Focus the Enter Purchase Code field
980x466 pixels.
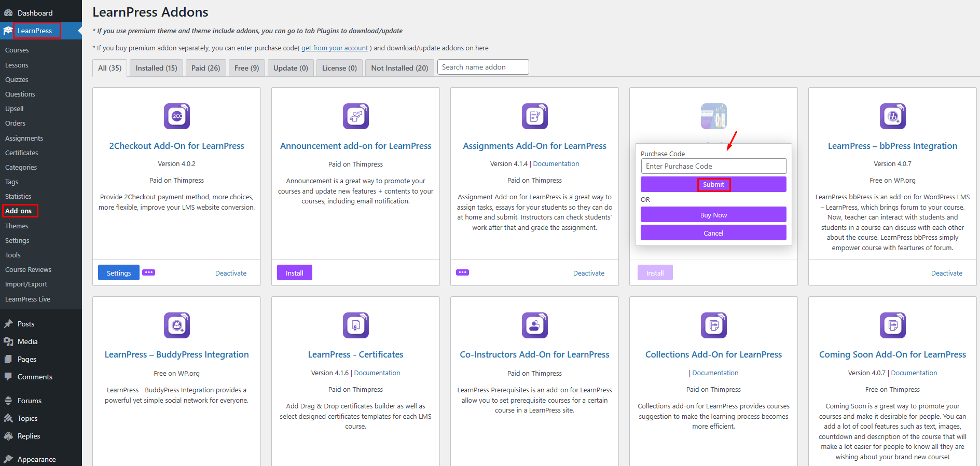[714, 166]
